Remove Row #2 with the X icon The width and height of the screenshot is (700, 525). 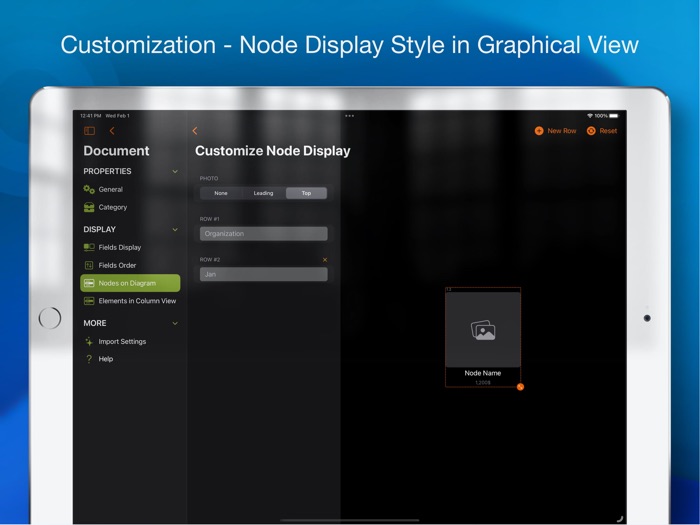pos(324,260)
